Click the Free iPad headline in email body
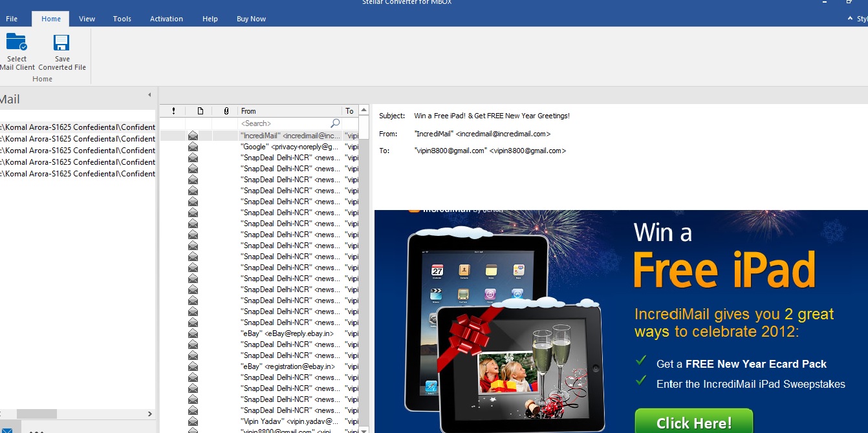This screenshot has height=433, width=868. (x=724, y=270)
